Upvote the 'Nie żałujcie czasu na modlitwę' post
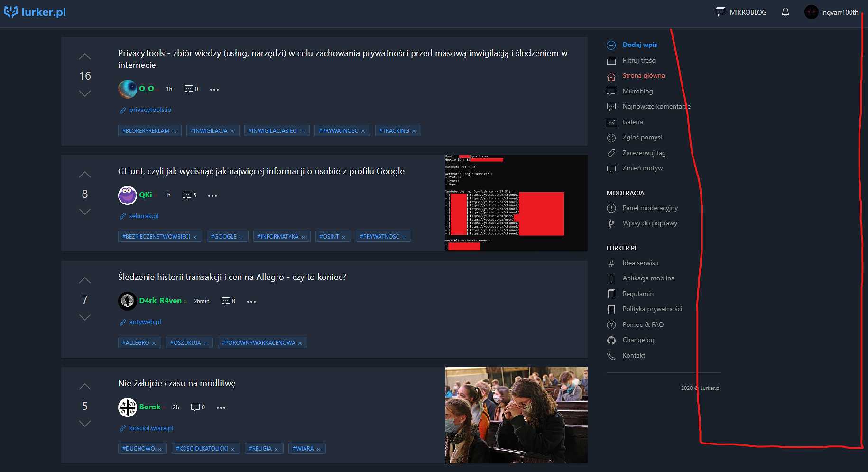This screenshot has height=472, width=868. click(x=85, y=387)
